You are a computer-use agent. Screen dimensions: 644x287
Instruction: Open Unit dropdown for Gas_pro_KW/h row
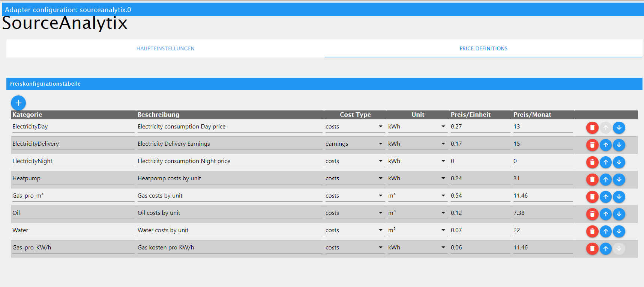click(x=417, y=248)
